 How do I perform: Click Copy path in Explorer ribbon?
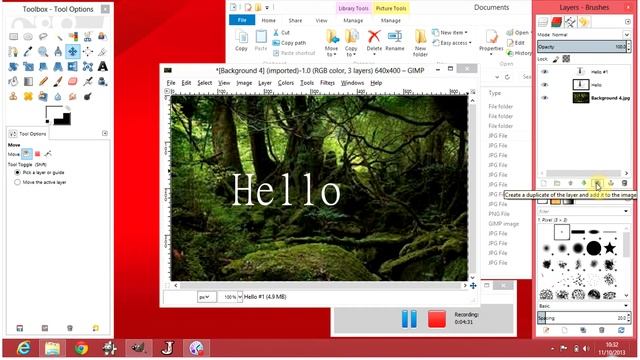point(289,43)
